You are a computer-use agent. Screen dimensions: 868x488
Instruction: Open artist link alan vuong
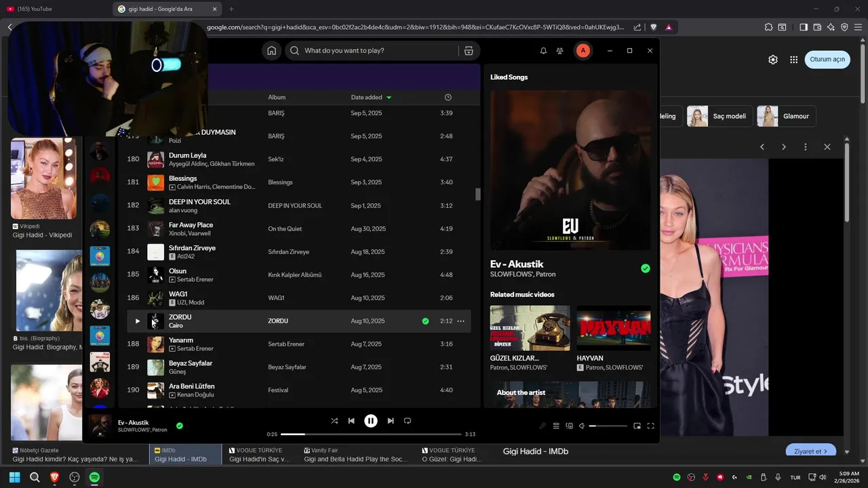[x=183, y=210]
